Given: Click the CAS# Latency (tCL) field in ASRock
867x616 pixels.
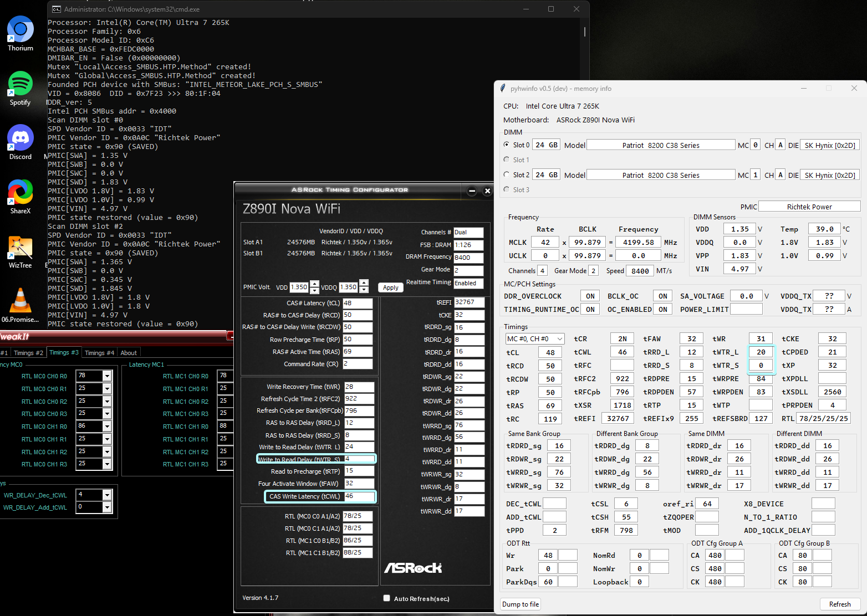Looking at the screenshot, I should [x=358, y=303].
